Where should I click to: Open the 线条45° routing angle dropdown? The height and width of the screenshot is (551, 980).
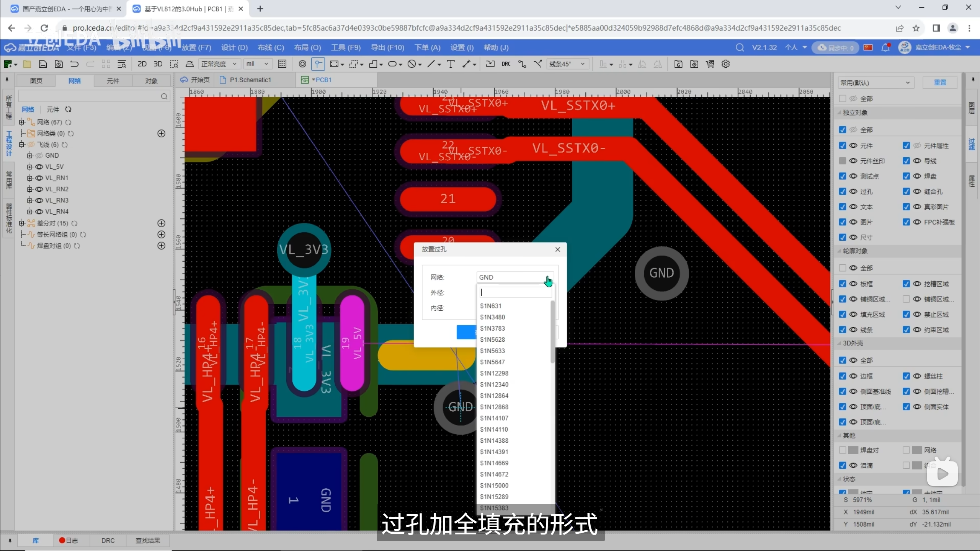click(x=567, y=64)
